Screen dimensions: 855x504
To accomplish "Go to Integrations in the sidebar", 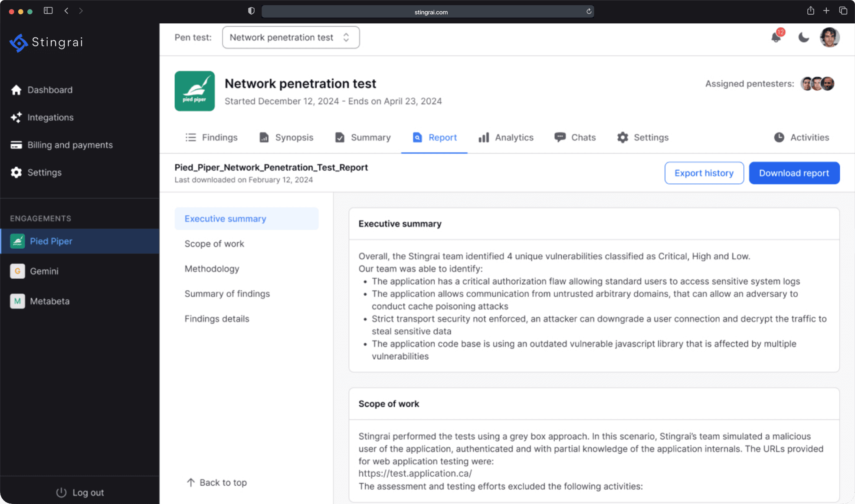I will tap(50, 117).
